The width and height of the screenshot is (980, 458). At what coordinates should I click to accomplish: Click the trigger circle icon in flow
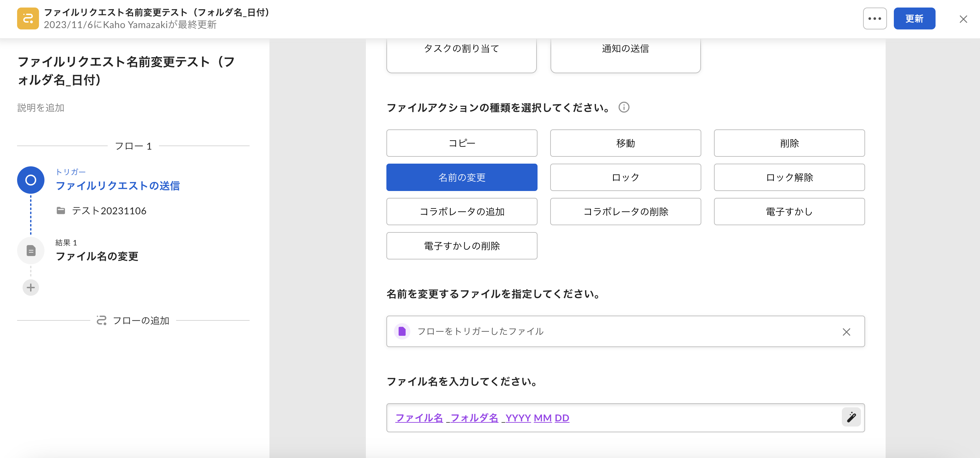tap(31, 180)
